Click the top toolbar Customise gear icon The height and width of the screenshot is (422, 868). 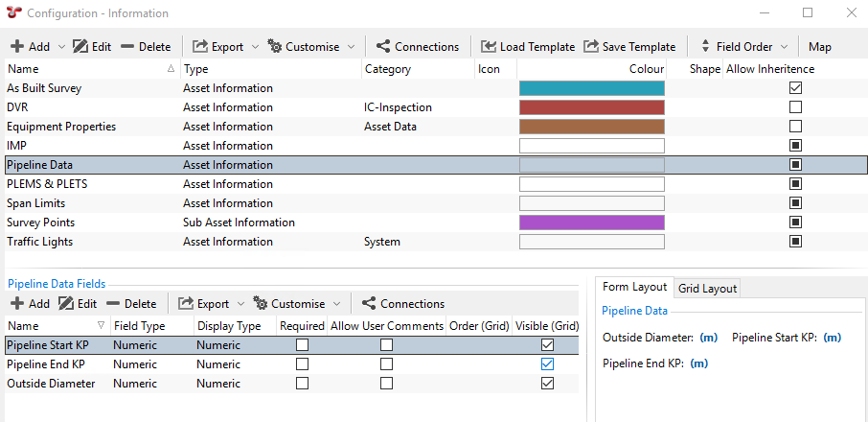tap(275, 47)
